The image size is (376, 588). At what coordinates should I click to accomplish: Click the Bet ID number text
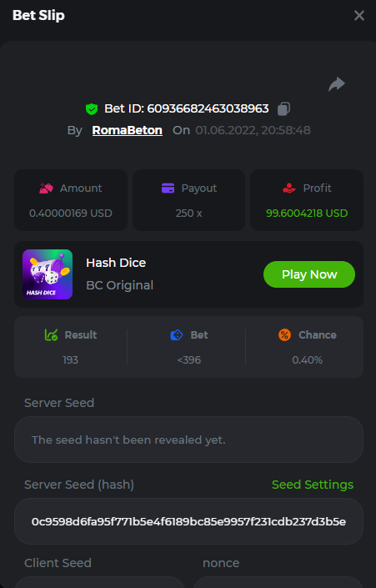coord(208,108)
